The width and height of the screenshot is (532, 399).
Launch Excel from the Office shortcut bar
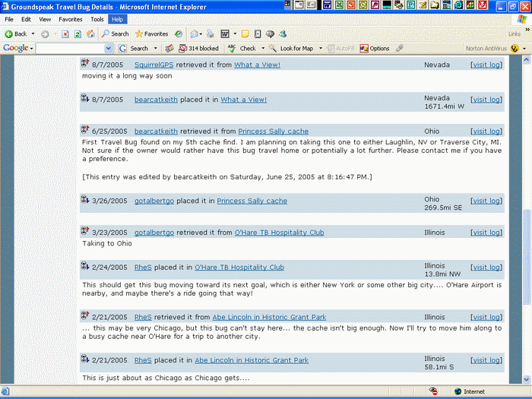pyautogui.click(x=339, y=5)
